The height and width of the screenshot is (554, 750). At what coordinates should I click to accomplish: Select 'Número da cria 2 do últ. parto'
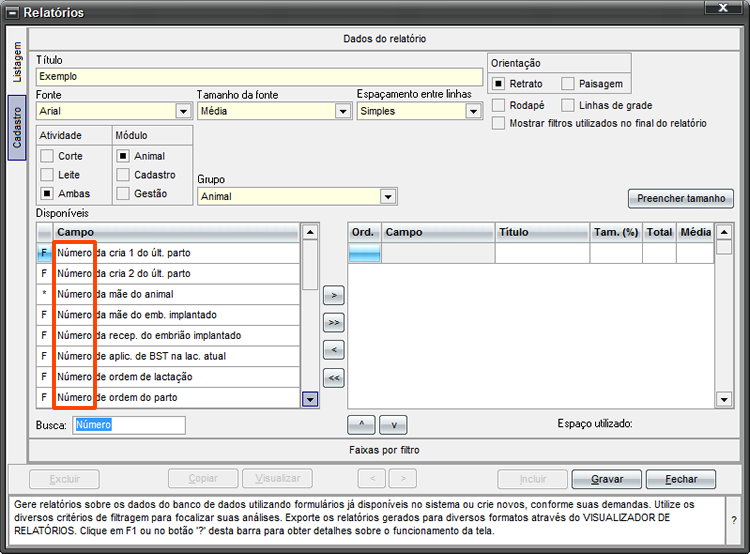168,274
